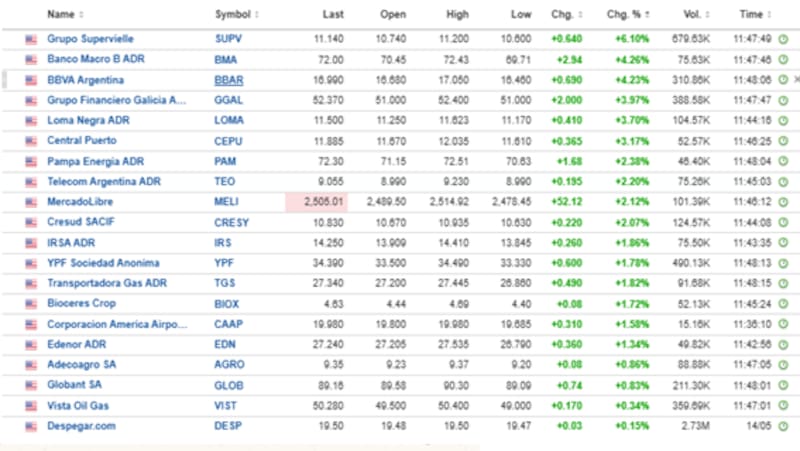800x451 pixels.
Task: Sort by the Vol. column header
Action: [689, 15]
